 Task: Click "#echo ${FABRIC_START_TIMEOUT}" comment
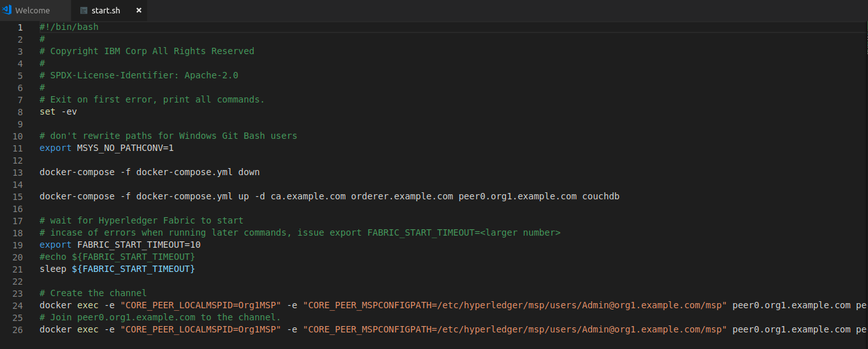[x=117, y=257]
